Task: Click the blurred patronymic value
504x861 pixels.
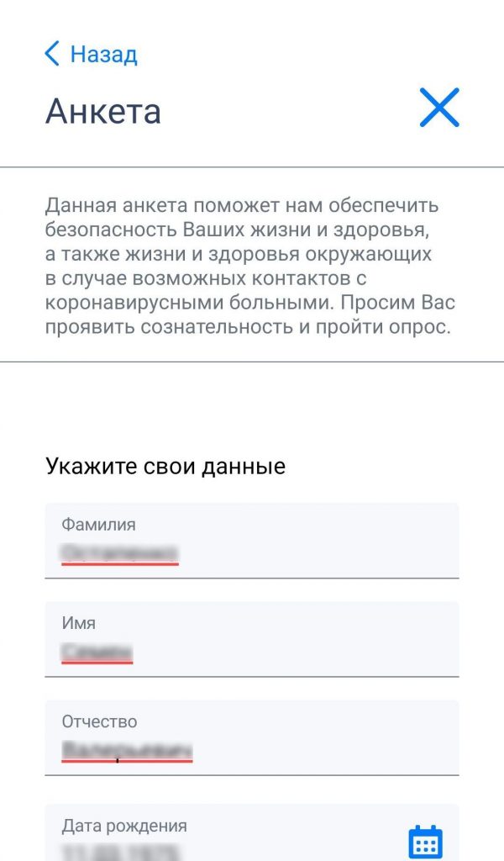Action: (x=127, y=749)
